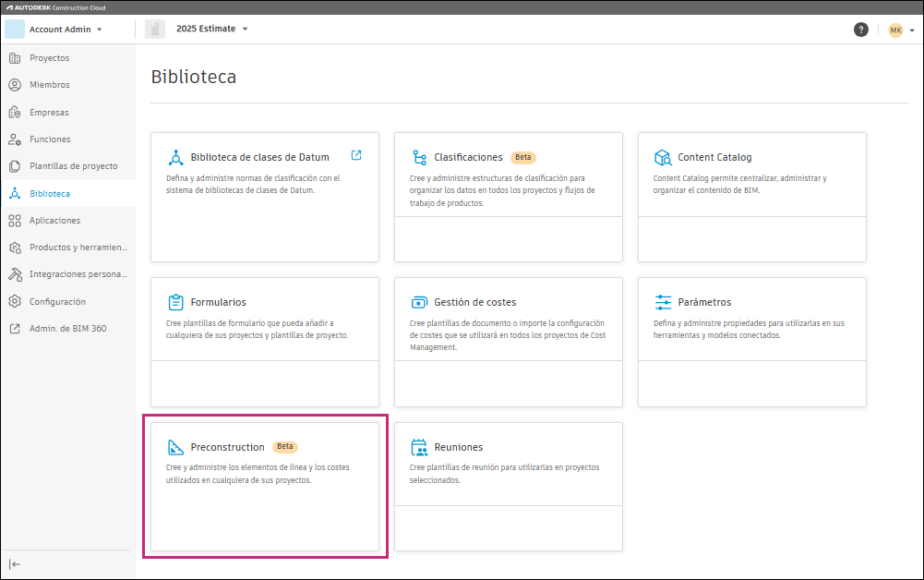Click the Content Catalog card icon
Screen dimensions: 924x580
click(663, 157)
